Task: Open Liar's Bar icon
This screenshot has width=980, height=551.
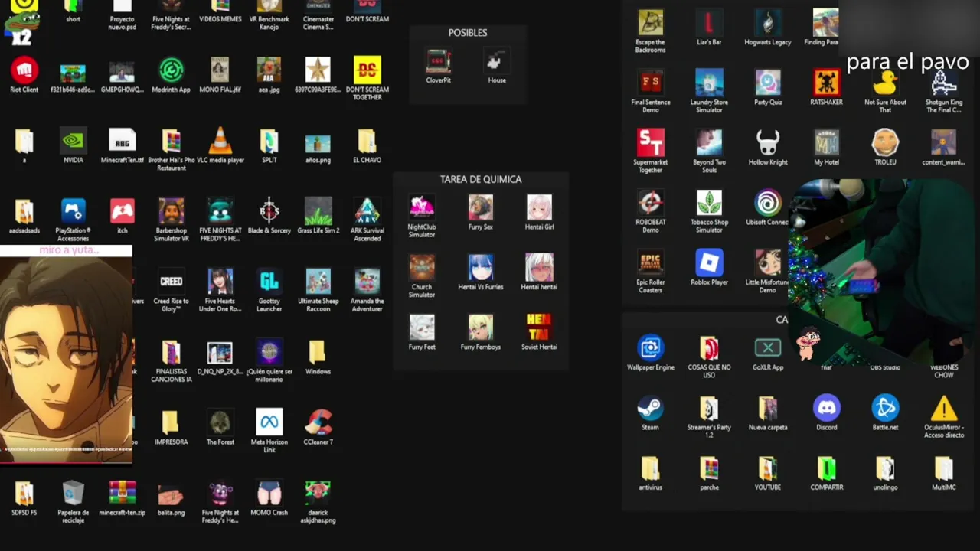Action: pos(709,23)
